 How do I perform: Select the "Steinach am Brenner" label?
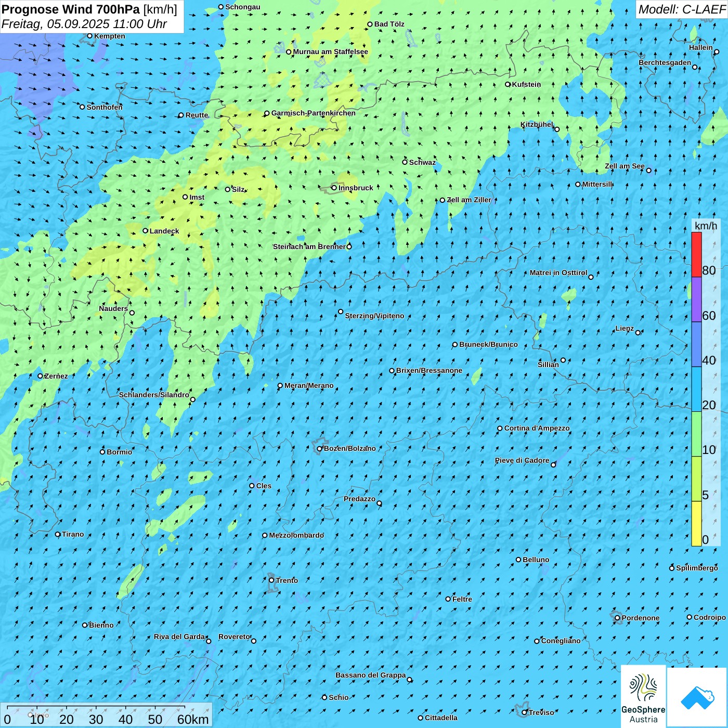pos(309,246)
